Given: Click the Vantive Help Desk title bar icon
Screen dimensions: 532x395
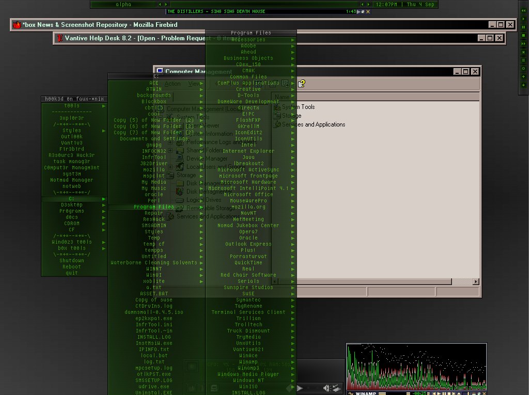Looking at the screenshot, I should pyautogui.click(x=60, y=38).
